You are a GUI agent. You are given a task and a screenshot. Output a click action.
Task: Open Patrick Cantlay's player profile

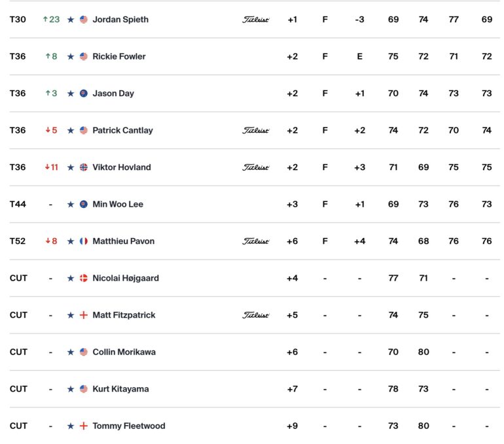tap(123, 130)
